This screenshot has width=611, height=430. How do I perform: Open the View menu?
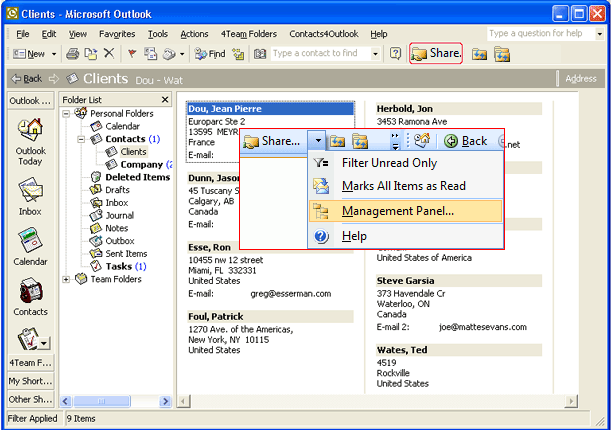[x=78, y=34]
